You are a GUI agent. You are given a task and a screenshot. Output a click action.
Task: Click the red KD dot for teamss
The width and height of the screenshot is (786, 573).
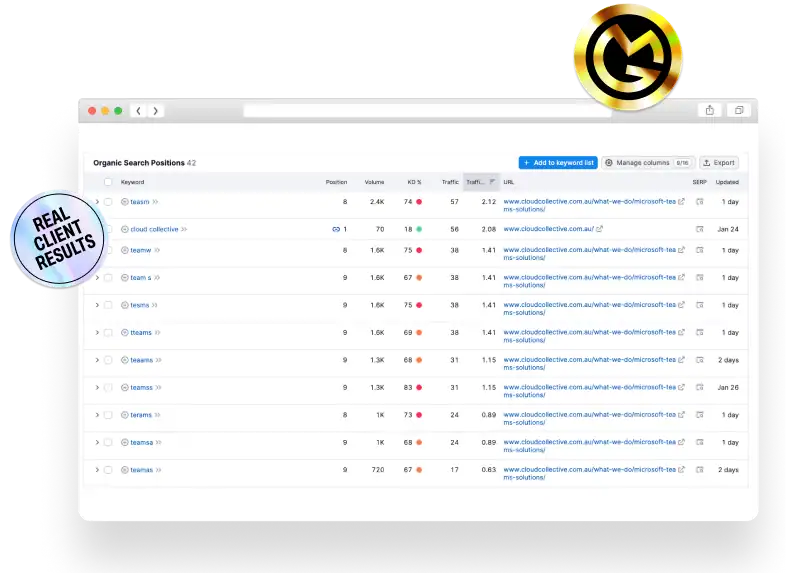click(419, 388)
